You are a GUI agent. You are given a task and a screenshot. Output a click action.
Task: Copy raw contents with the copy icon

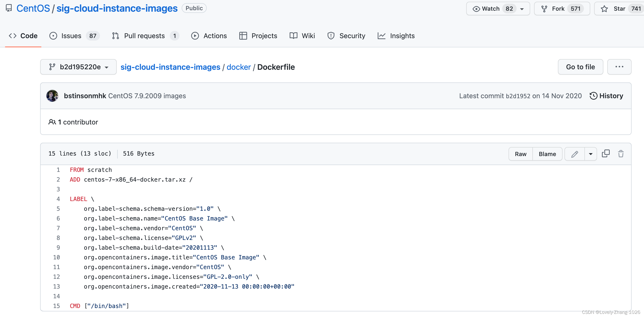click(606, 154)
